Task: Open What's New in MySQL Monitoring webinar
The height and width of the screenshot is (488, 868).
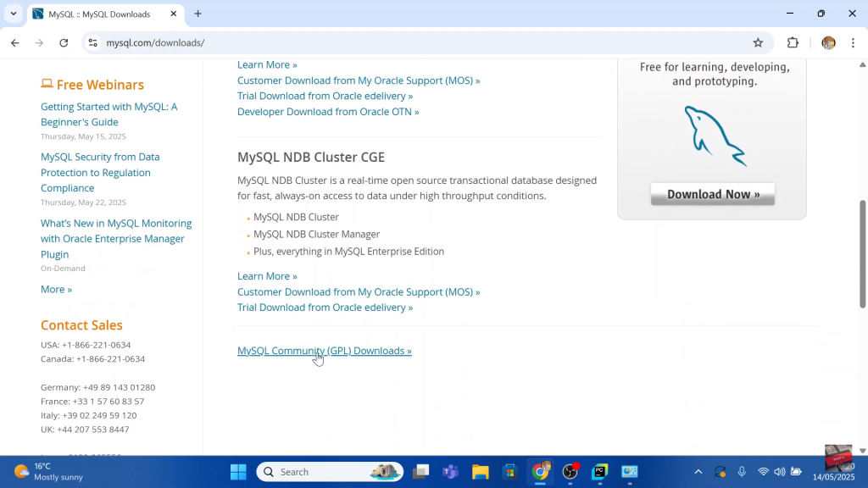Action: click(x=116, y=238)
